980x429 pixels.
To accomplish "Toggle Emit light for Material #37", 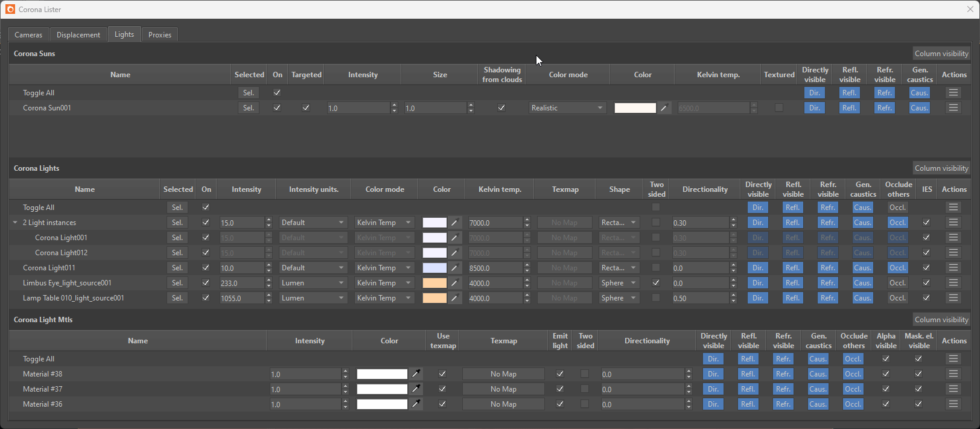I will pyautogui.click(x=560, y=389).
